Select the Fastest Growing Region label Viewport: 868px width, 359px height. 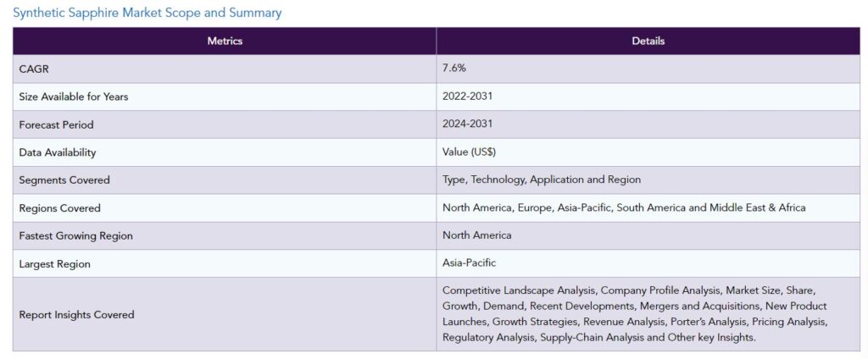(x=75, y=236)
